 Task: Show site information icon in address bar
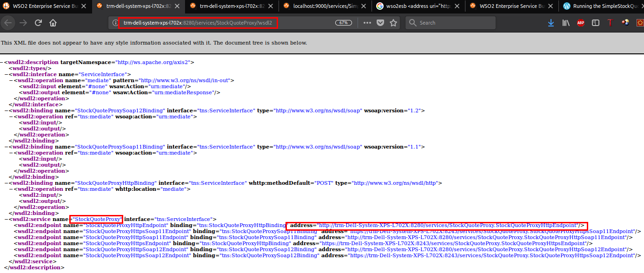(x=116, y=23)
